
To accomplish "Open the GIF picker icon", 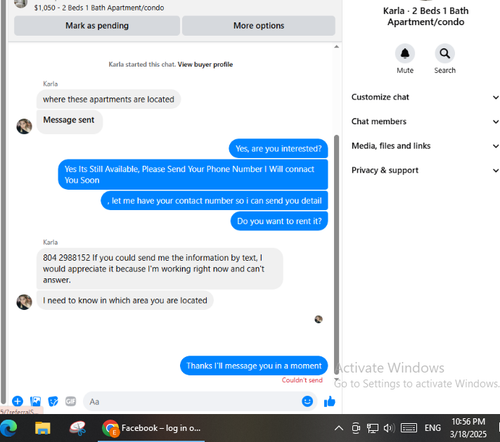I will 71,401.
